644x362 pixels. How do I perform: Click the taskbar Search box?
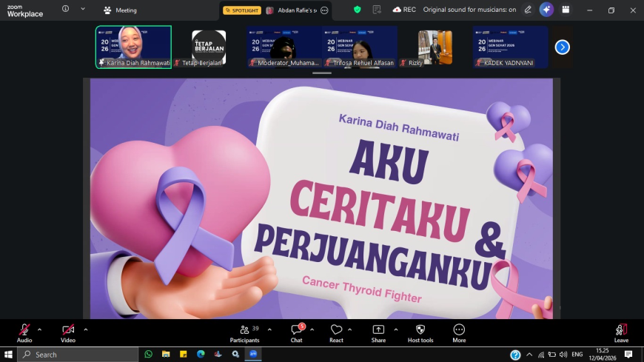pos(78,354)
